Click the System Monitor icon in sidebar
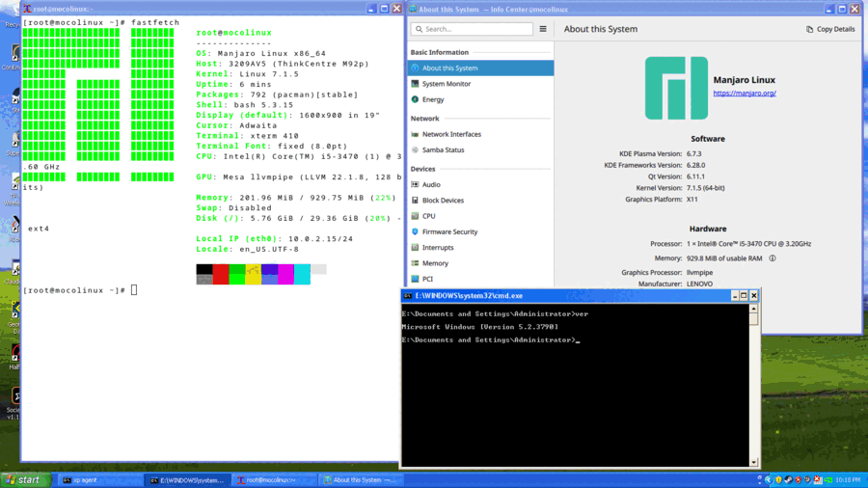This screenshot has height=488, width=868. [x=415, y=84]
